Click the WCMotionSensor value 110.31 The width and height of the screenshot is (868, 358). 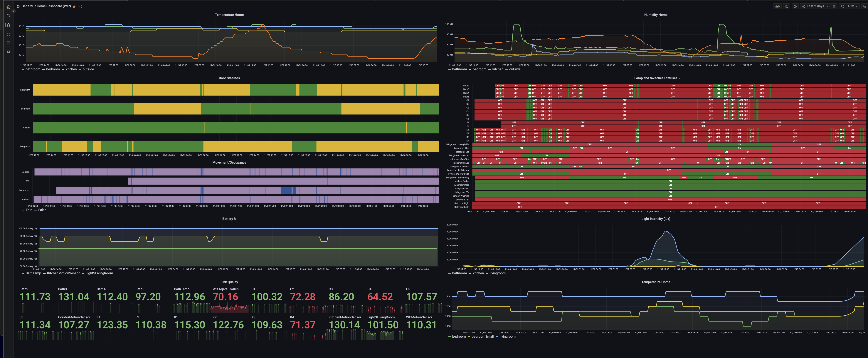pos(421,325)
